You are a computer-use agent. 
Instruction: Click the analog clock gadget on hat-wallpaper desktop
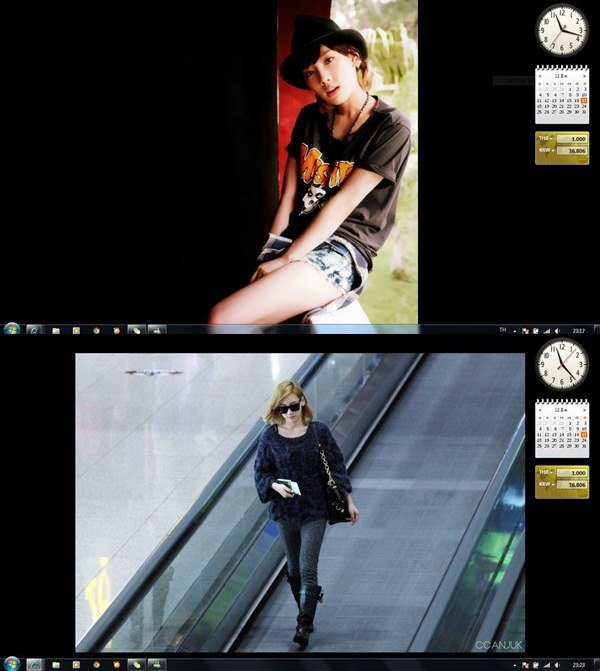(x=562, y=30)
